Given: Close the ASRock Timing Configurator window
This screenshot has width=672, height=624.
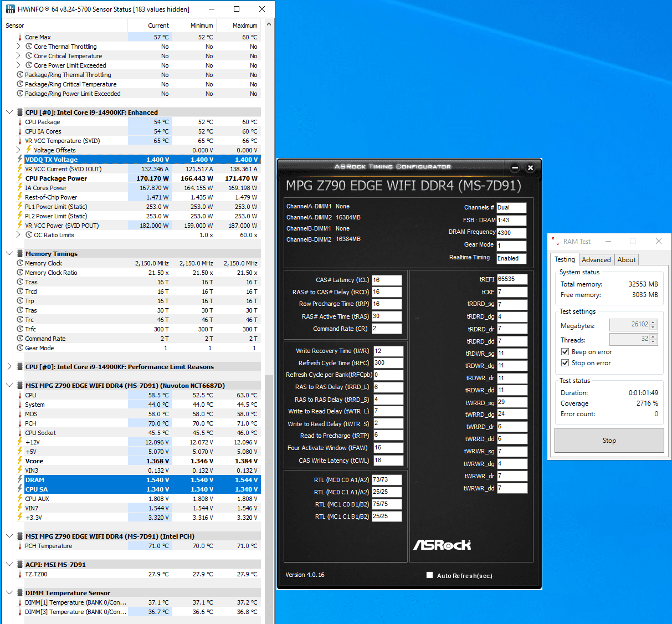Looking at the screenshot, I should tap(530, 167).
